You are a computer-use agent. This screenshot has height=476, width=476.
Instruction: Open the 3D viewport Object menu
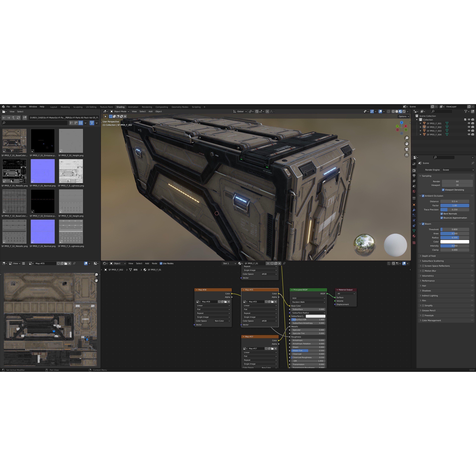[x=158, y=111]
